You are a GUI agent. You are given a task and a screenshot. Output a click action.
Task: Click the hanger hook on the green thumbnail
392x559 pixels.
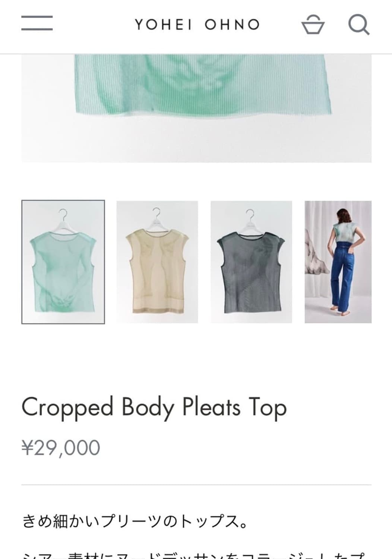64,215
